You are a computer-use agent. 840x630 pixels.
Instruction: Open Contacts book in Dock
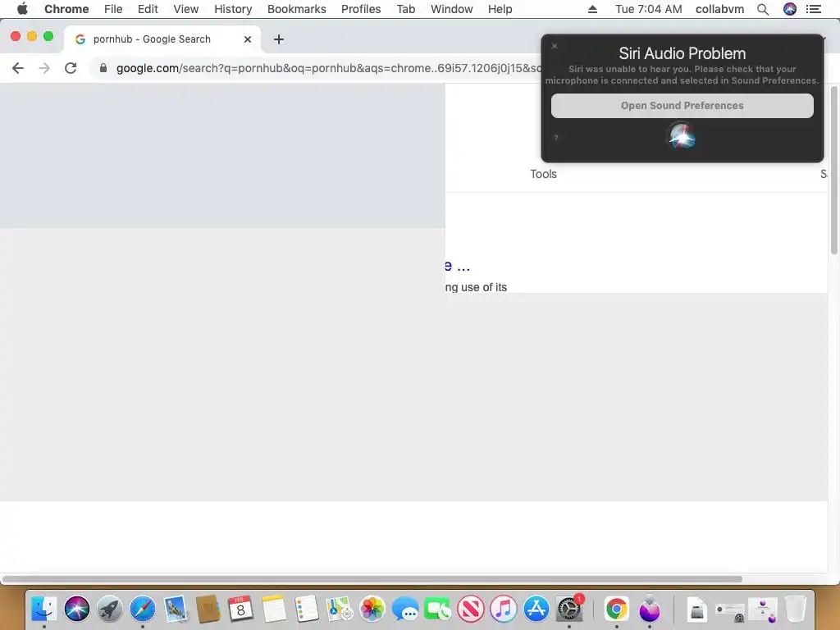click(x=208, y=609)
